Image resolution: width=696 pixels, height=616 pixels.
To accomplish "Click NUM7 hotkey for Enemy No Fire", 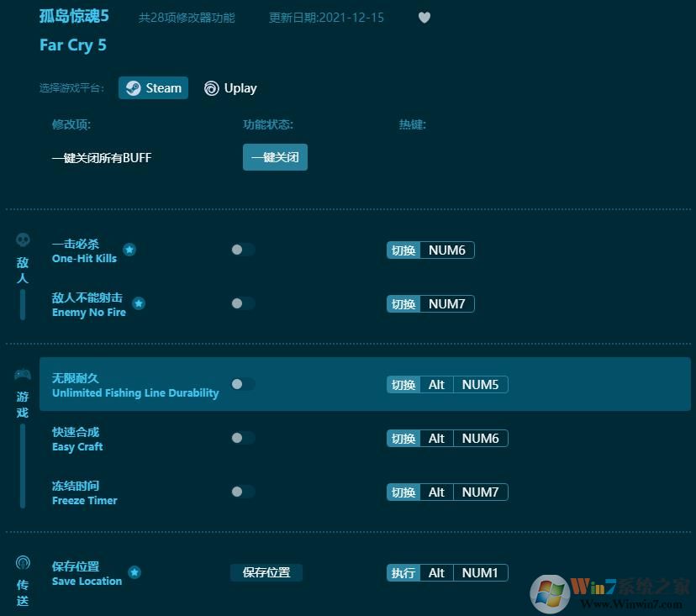I will click(x=447, y=304).
